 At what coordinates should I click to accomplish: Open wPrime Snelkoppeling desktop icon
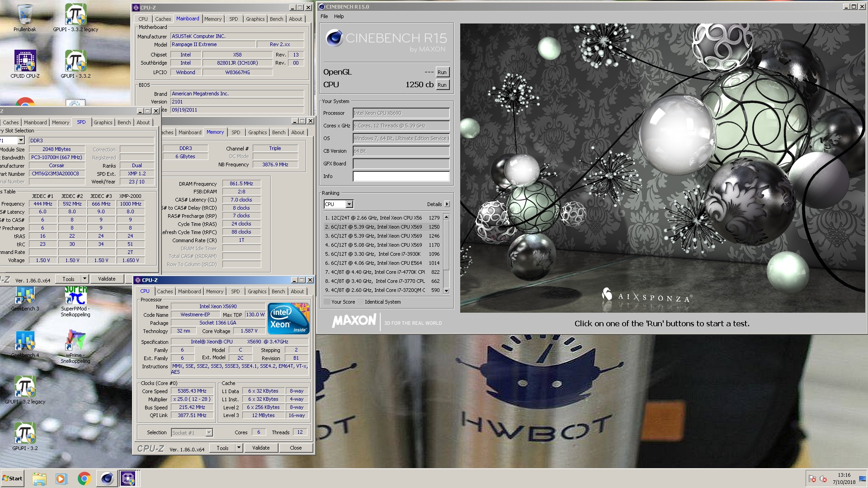click(75, 347)
